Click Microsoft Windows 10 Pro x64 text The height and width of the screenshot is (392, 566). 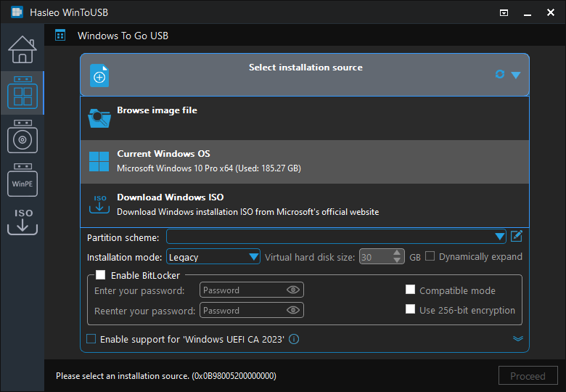coord(209,168)
